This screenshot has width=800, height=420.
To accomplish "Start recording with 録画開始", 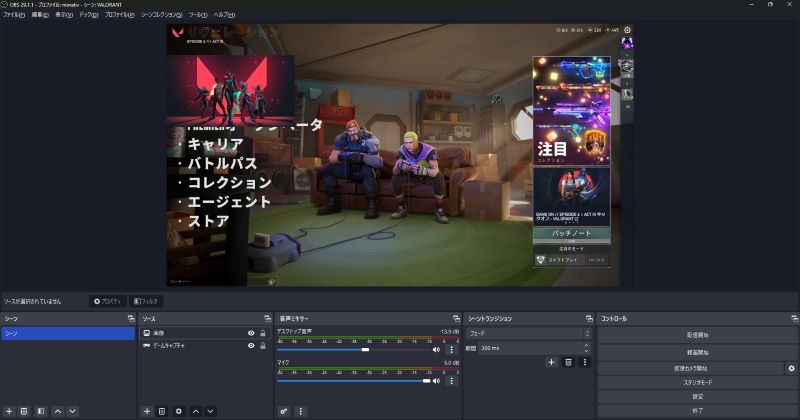I will (x=697, y=353).
